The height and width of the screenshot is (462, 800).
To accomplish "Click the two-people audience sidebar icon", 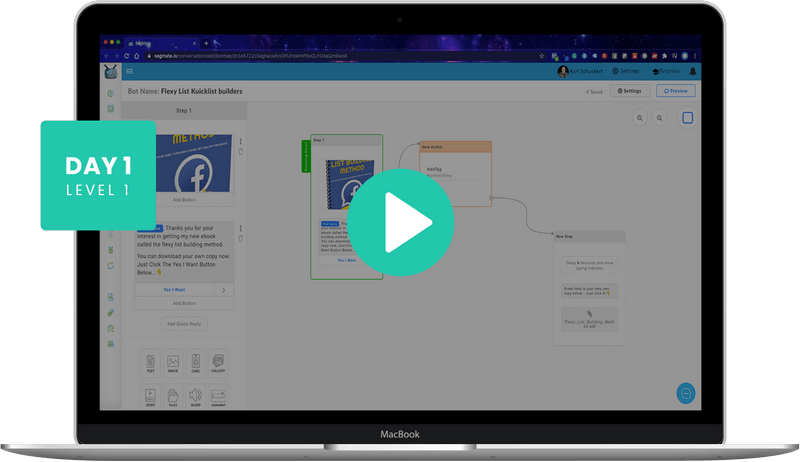I will point(111,344).
